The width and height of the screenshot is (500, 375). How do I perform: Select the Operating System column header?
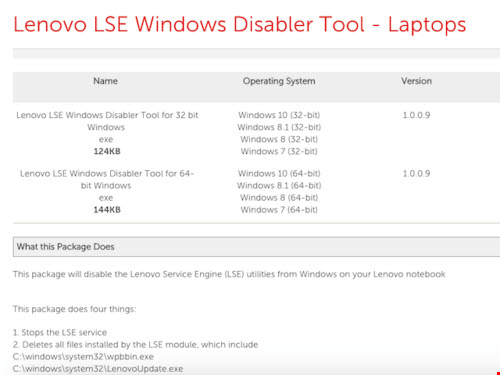click(x=279, y=81)
